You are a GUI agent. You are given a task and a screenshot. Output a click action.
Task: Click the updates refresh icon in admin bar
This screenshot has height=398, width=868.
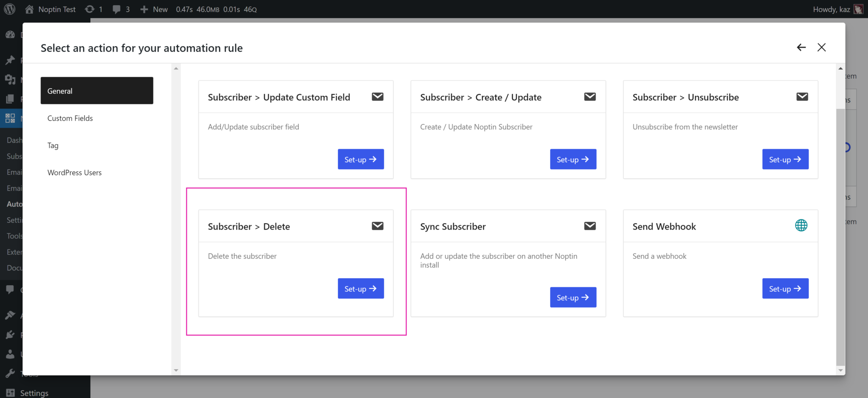coord(89,9)
